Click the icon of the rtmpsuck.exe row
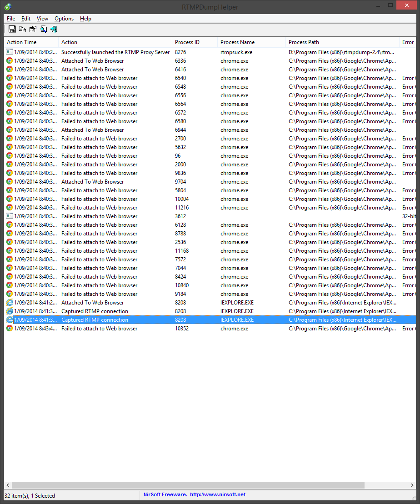The image size is (420, 504). pos(10,52)
